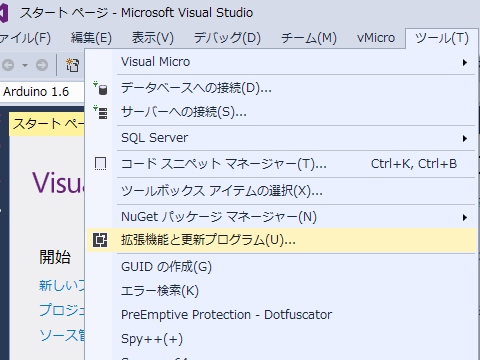The image size is (480, 360).
Task: Click the server connection icon
Action: pos(100,112)
